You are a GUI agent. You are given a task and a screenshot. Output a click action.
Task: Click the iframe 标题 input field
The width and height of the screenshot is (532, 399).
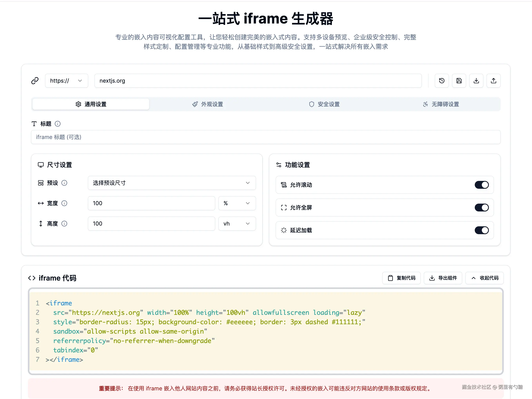266,137
